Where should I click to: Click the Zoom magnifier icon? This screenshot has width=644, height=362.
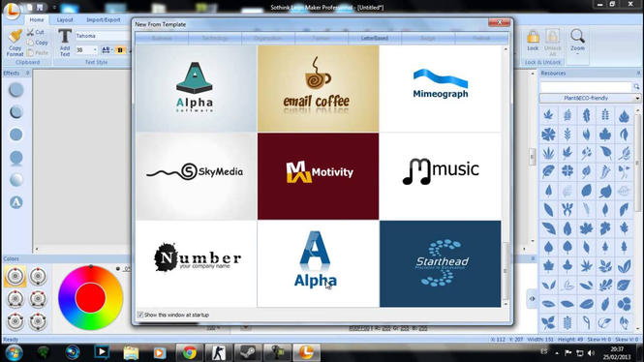pyautogui.click(x=577, y=36)
